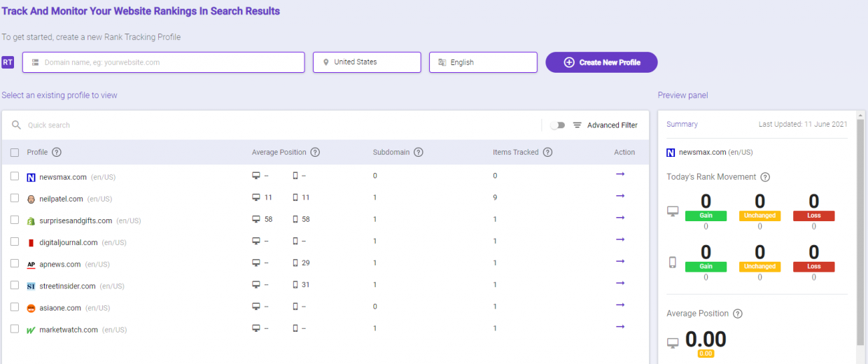Click the Advanced Filter lines icon
The height and width of the screenshot is (364, 868).
tap(577, 125)
